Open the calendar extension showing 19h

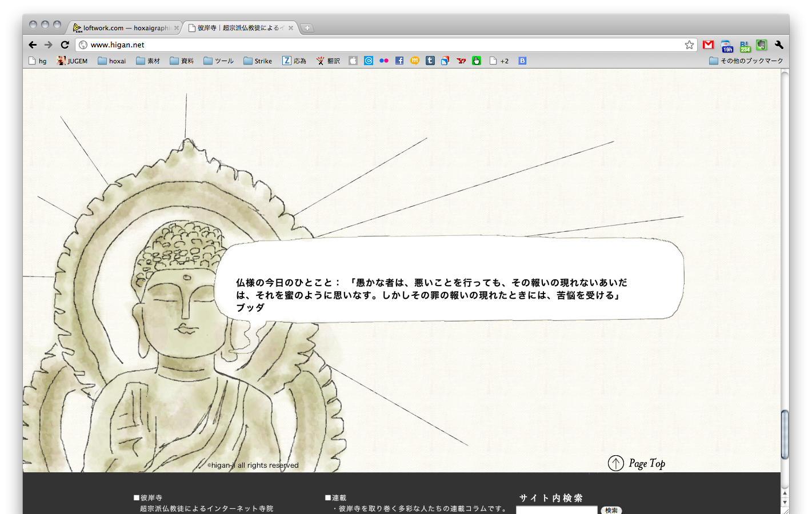[x=727, y=46]
